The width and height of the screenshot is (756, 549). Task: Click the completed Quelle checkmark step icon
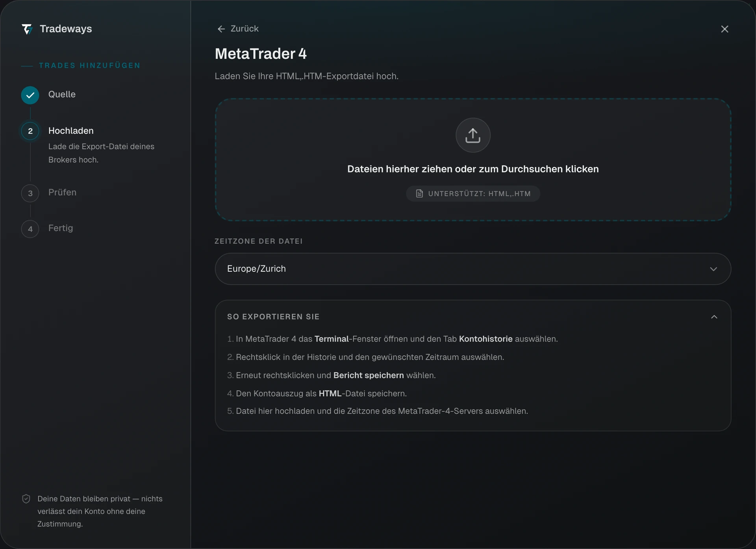(x=30, y=95)
